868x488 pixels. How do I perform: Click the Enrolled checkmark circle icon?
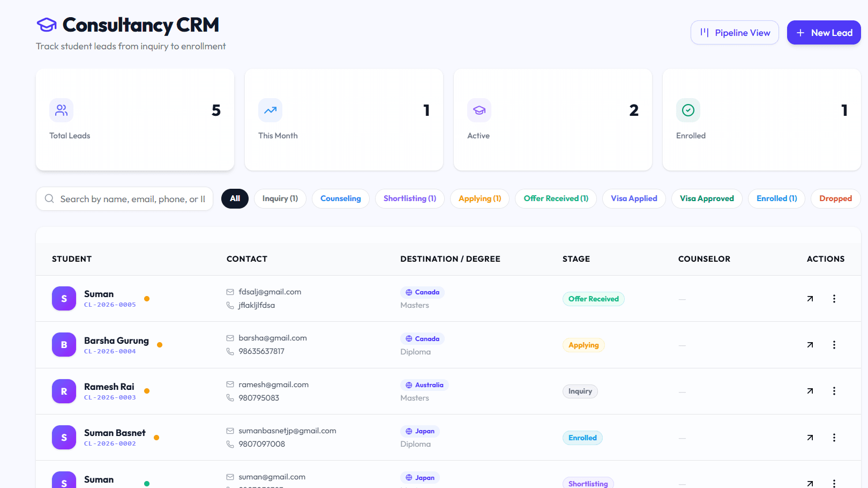pyautogui.click(x=688, y=110)
